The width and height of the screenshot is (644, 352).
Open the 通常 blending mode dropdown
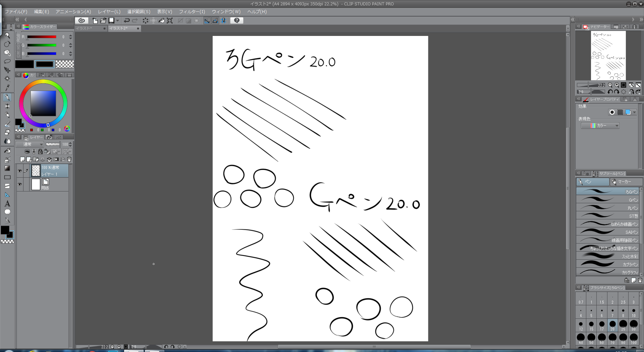point(30,144)
